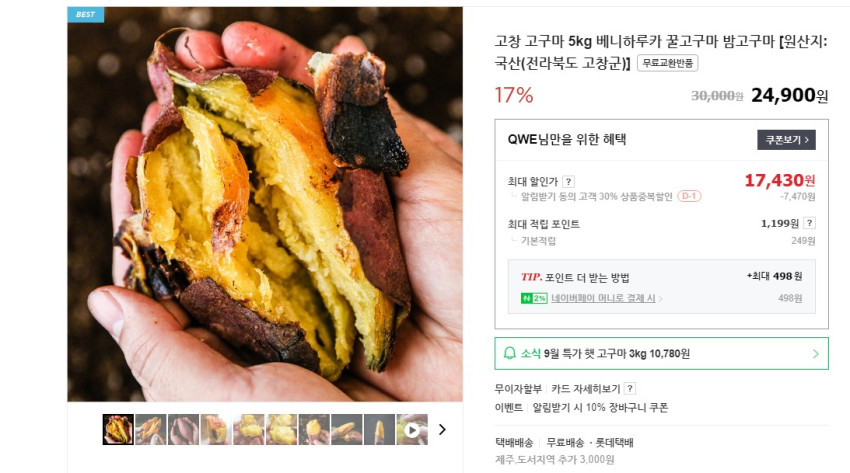Expand the 소식 banner using its green chevron
The height and width of the screenshot is (473, 850).
point(816,354)
